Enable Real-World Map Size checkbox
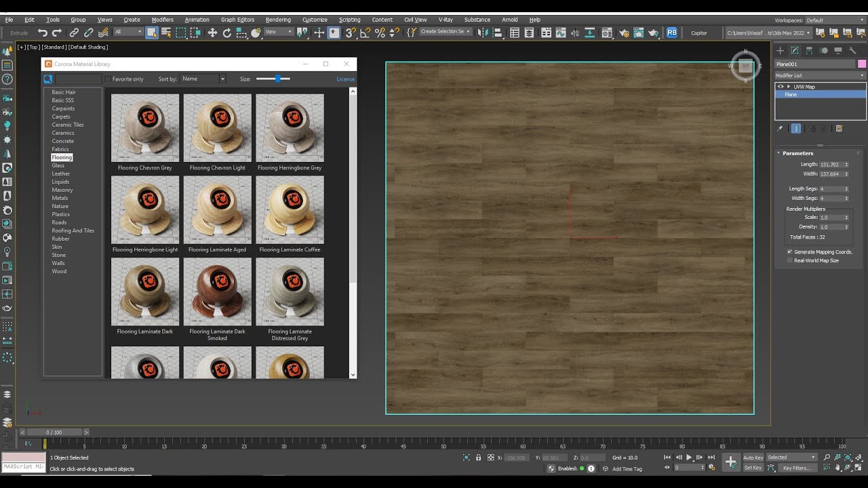 (789, 260)
